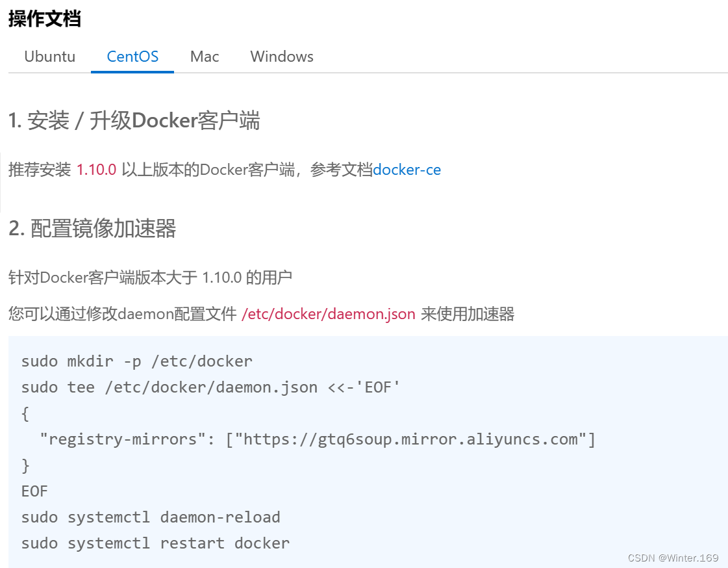
Task: Select the CentOS tab
Action: (132, 57)
